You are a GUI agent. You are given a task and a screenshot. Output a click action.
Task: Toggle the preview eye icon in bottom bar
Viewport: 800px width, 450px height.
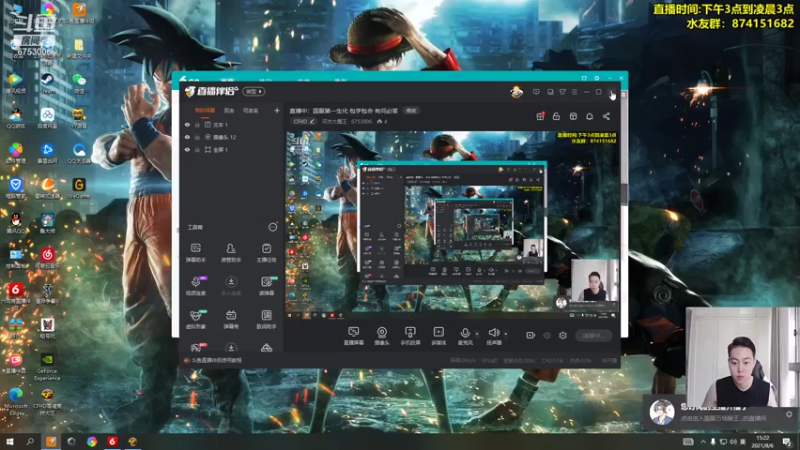click(547, 335)
